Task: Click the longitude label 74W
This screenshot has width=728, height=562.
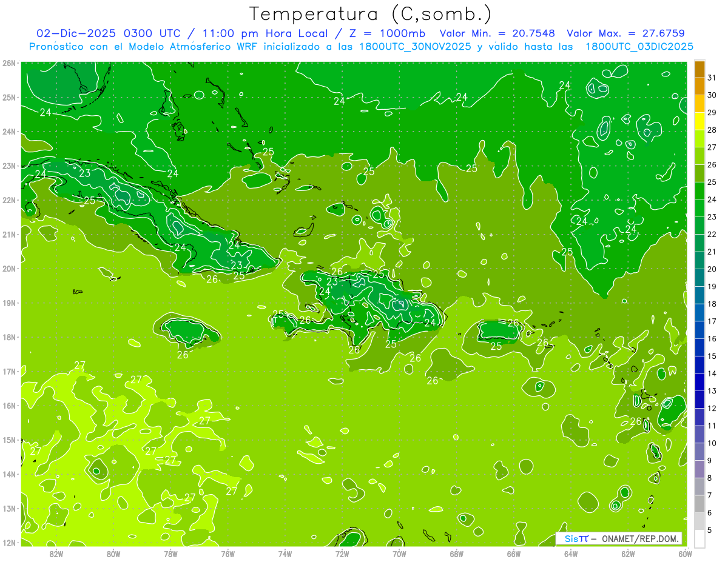Action: tap(285, 553)
